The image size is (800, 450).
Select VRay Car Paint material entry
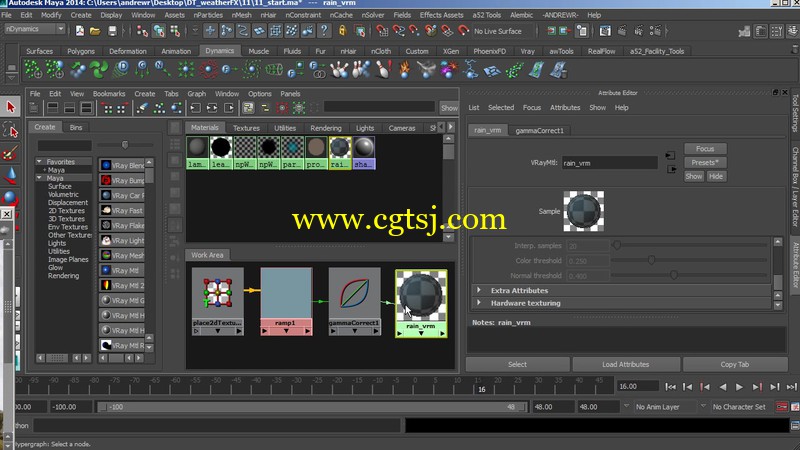122,195
